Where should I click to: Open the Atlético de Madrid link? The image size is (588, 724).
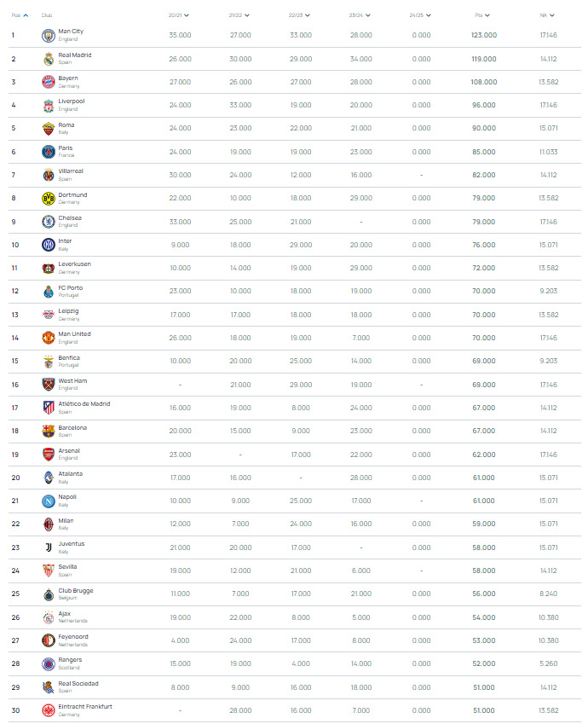[x=84, y=404]
